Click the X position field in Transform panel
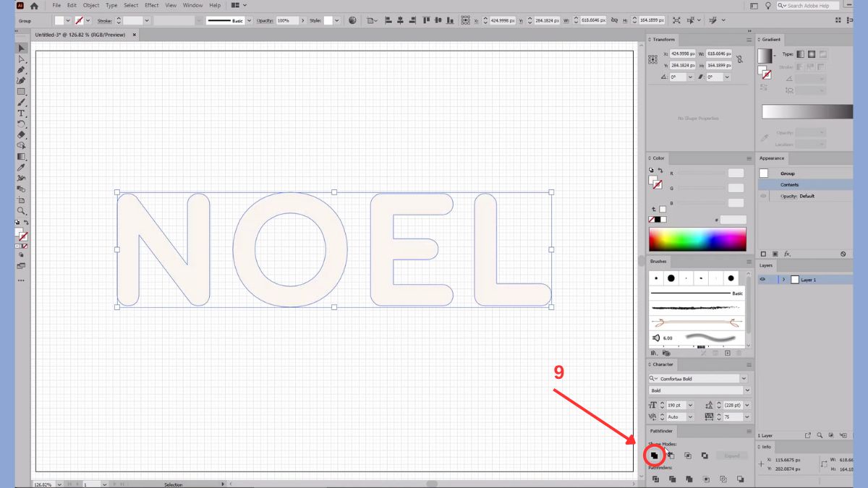Image resolution: width=868 pixels, height=488 pixels. [682, 53]
